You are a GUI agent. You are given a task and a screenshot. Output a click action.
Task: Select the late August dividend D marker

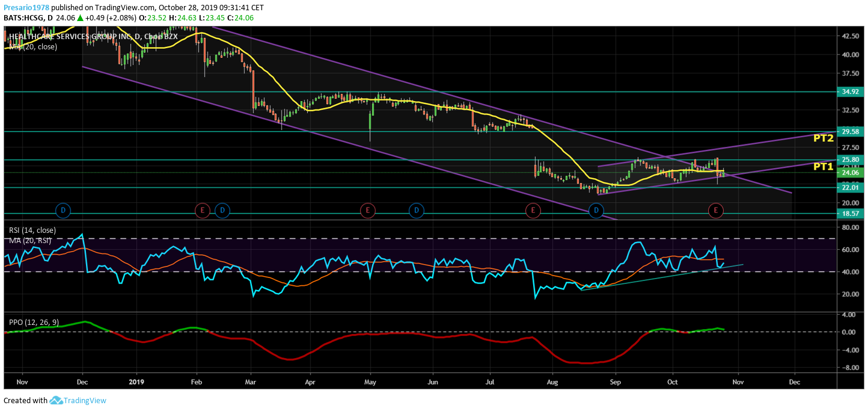point(596,210)
